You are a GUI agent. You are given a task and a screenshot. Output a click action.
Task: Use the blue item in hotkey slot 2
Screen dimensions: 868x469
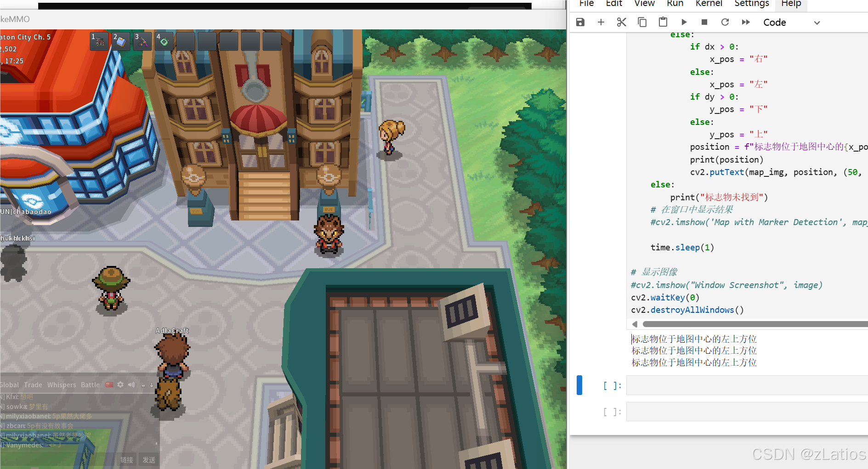(121, 41)
